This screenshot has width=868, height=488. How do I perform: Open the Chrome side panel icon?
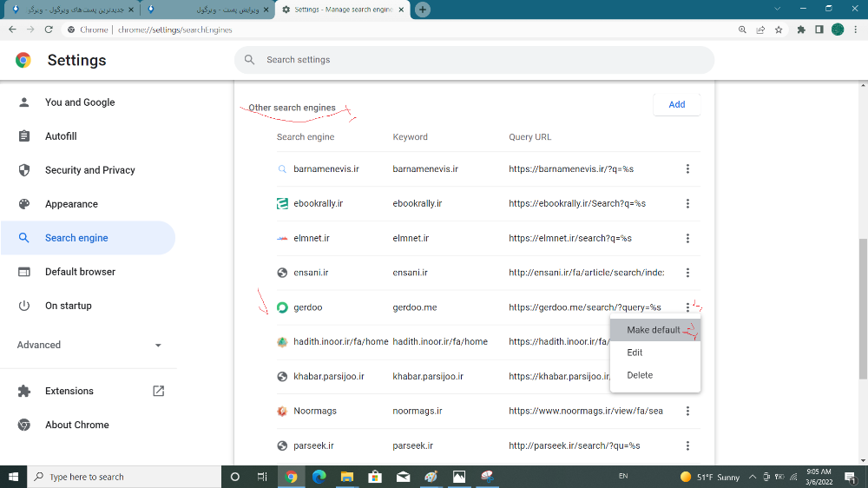[819, 30]
